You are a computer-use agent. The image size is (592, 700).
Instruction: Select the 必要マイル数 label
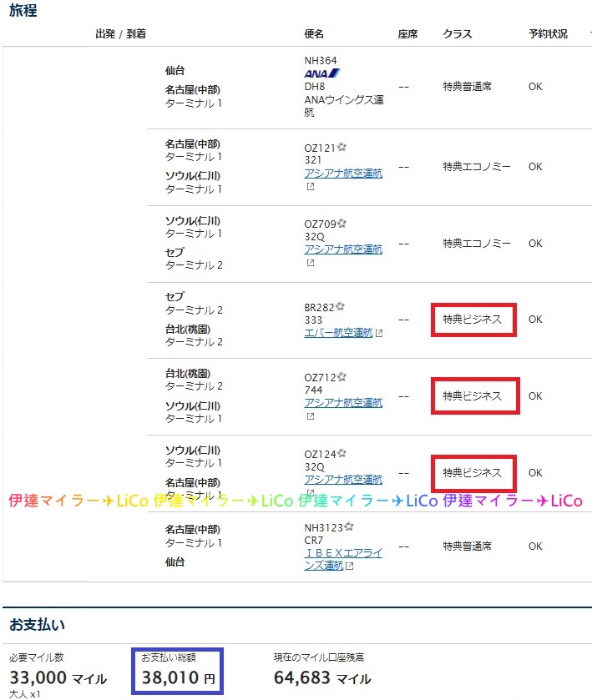click(x=37, y=657)
